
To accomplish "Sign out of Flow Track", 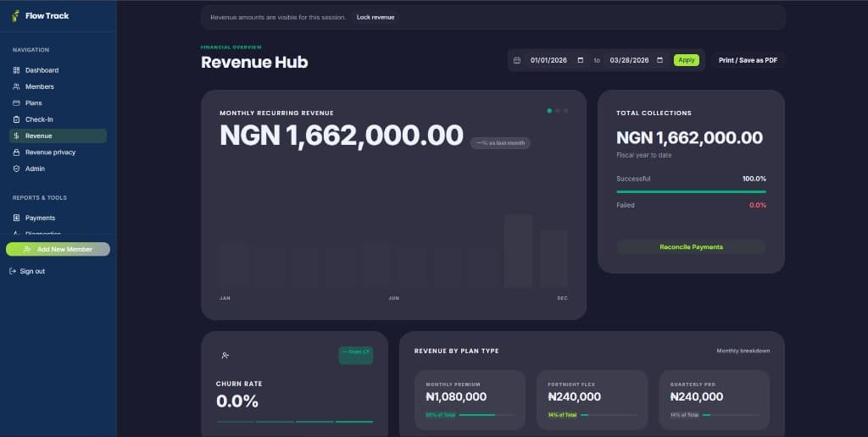I will click(x=27, y=271).
